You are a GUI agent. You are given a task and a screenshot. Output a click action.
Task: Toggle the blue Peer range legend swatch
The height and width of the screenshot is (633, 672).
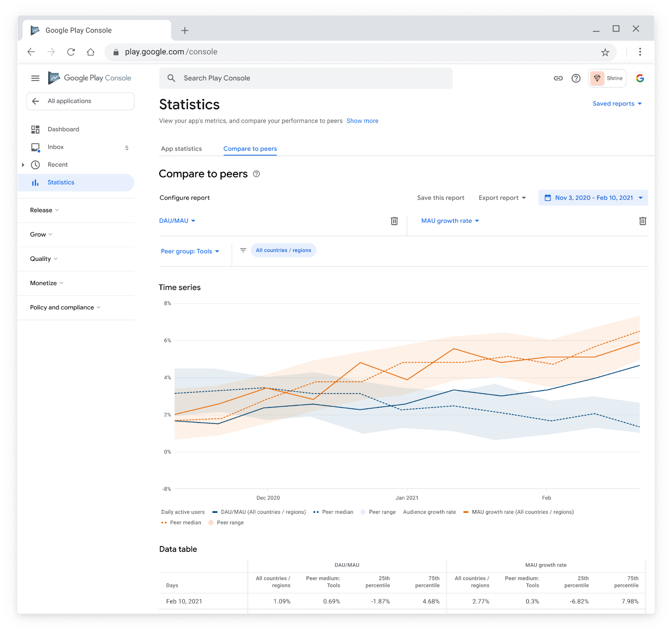(363, 512)
